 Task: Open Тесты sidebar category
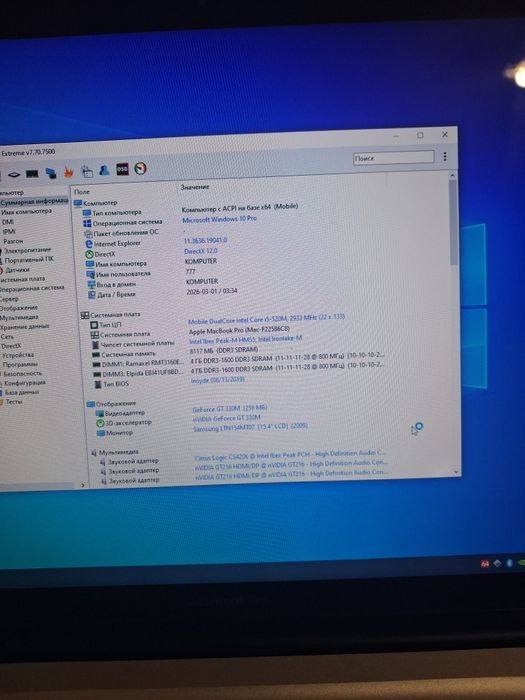pyautogui.click(x=14, y=402)
